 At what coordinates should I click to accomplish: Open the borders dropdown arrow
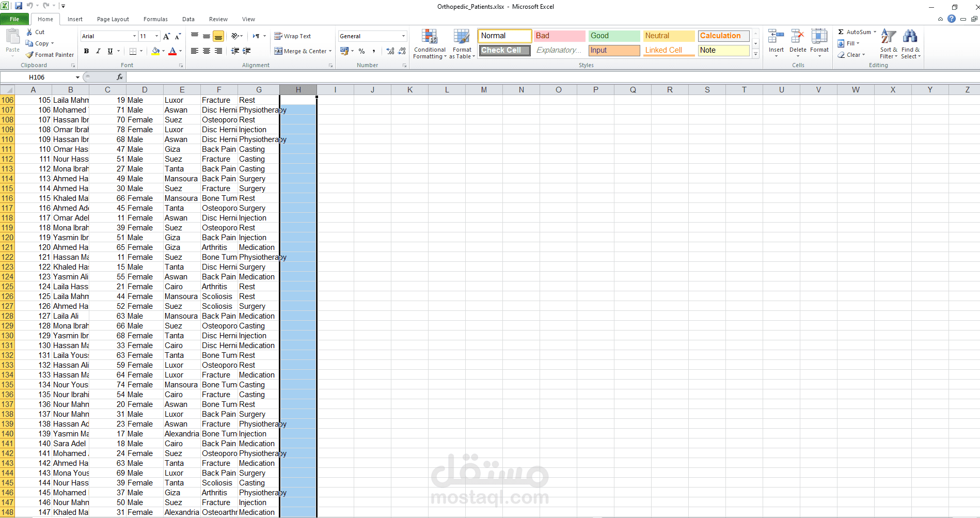click(141, 51)
